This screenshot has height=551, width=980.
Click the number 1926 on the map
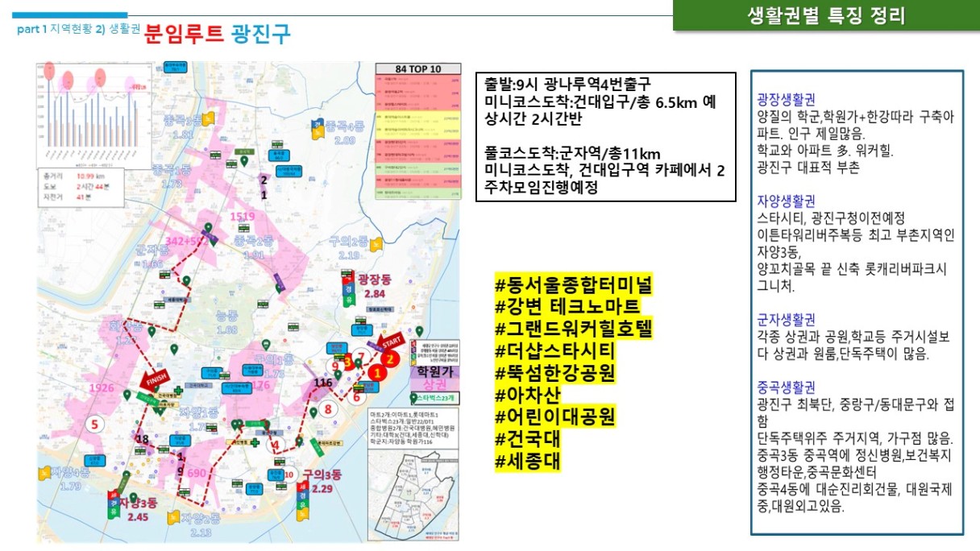101,388
